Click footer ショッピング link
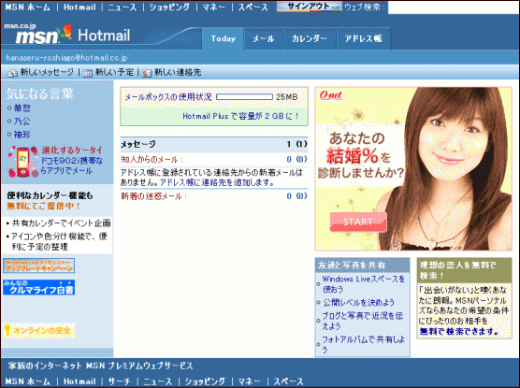520x388 pixels. coord(205,381)
